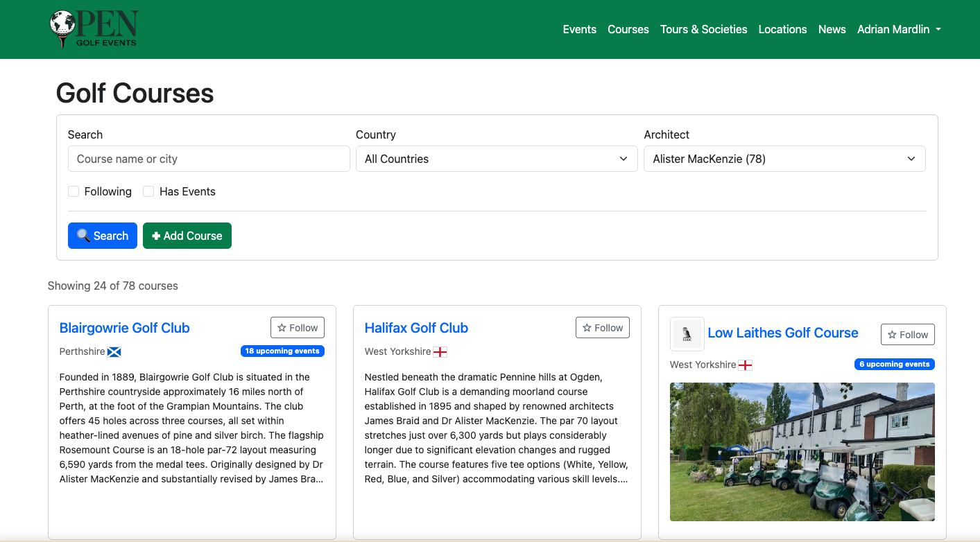Open the Blairgowrie Golf Club link
The width and height of the screenshot is (980, 542).
coord(125,328)
